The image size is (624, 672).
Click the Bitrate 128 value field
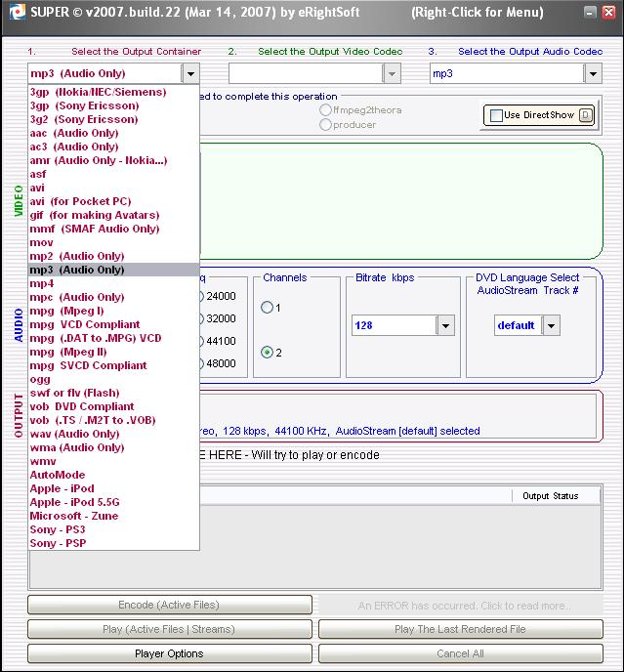click(x=395, y=325)
